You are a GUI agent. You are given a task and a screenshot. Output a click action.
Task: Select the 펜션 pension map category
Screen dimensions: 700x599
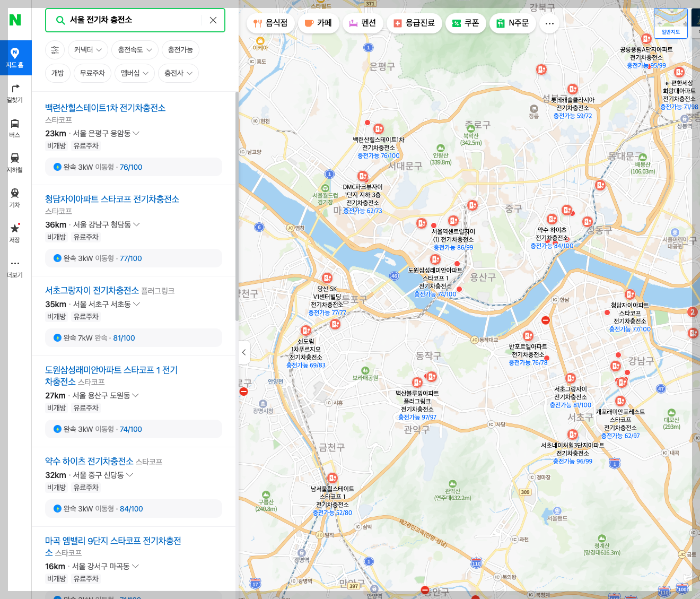[x=363, y=23]
